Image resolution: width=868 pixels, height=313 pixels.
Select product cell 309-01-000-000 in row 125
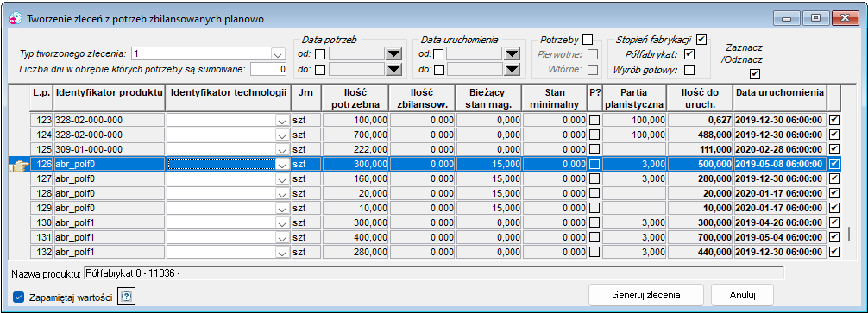(109, 149)
